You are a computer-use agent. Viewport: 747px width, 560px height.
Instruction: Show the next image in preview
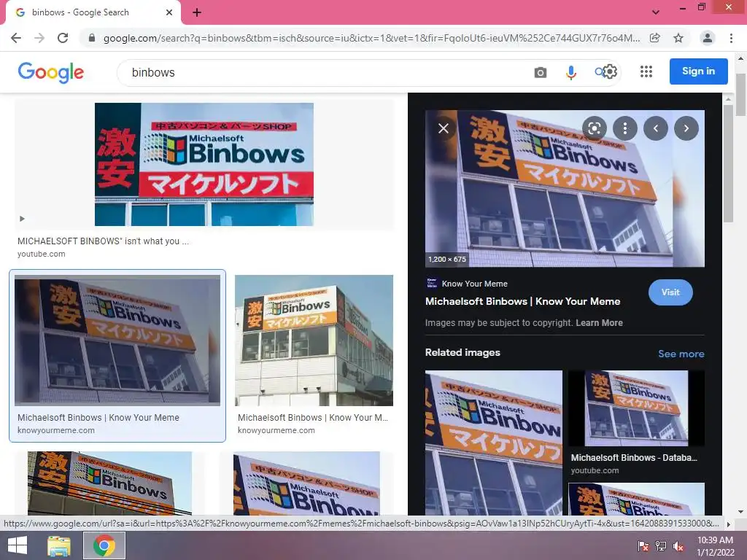click(x=686, y=128)
